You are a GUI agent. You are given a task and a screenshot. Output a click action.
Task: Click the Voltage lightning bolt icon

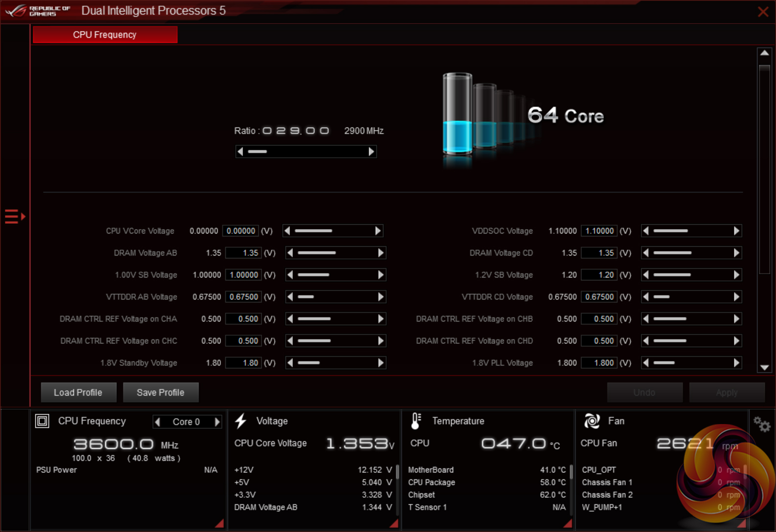click(x=241, y=421)
